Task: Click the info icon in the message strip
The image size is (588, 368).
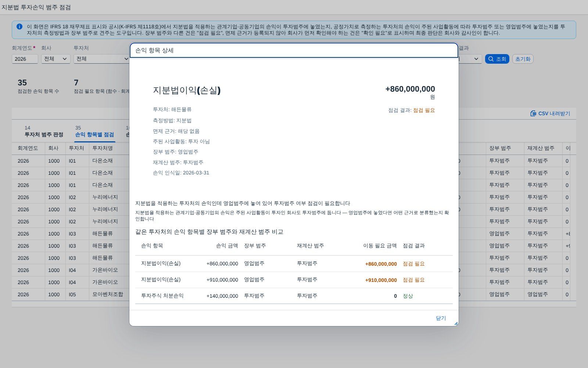Action: (x=19, y=26)
